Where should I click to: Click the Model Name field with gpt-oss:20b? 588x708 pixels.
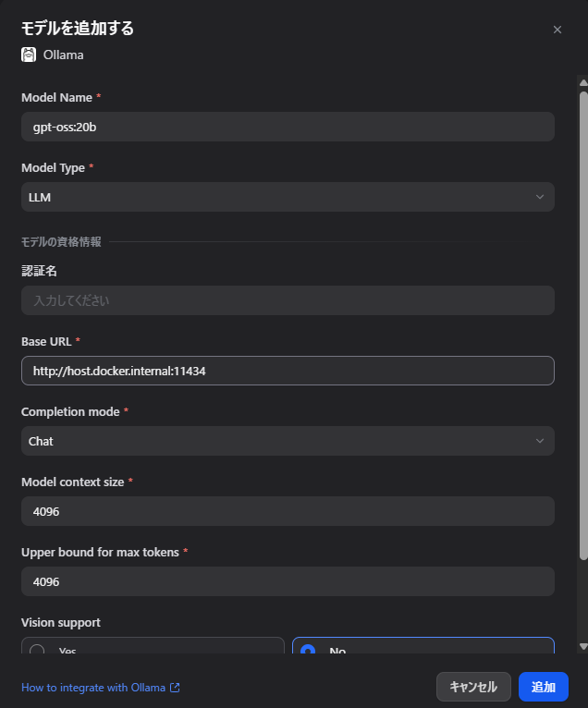(288, 127)
